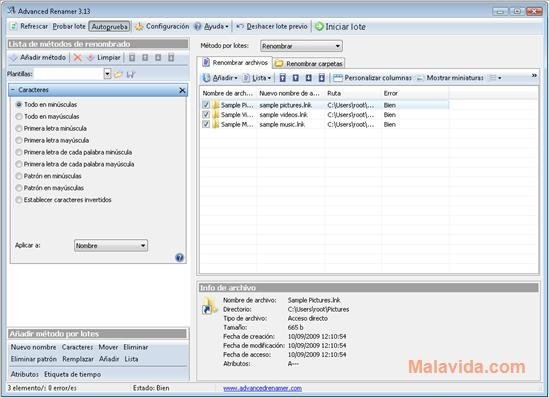Image resolution: width=549 pixels, height=398 pixels.
Task: Click Probar lote in the toolbar
Action: pyautogui.click(x=69, y=26)
